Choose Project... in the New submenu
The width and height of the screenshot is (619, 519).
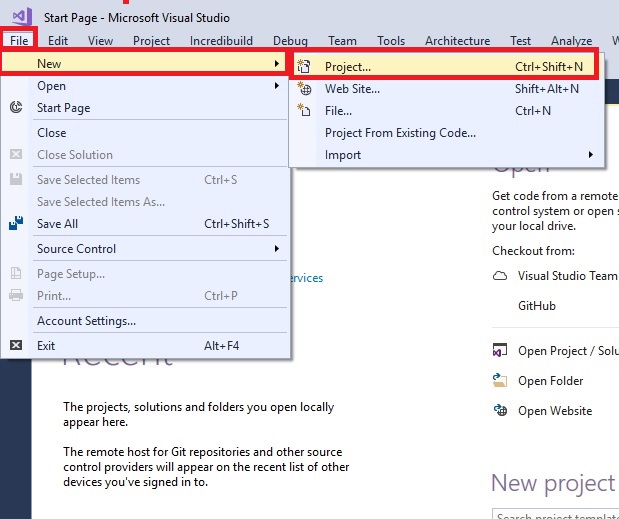pos(446,66)
